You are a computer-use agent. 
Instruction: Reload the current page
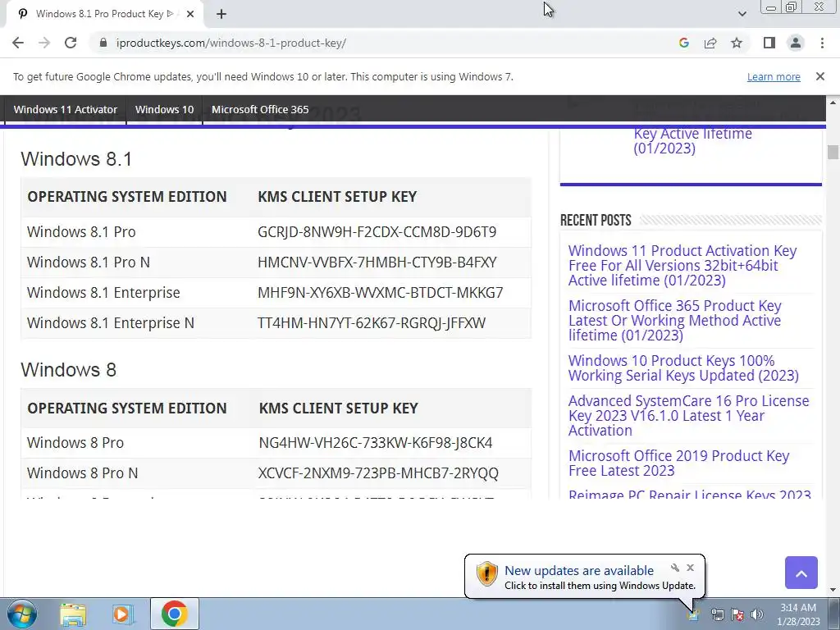71,43
